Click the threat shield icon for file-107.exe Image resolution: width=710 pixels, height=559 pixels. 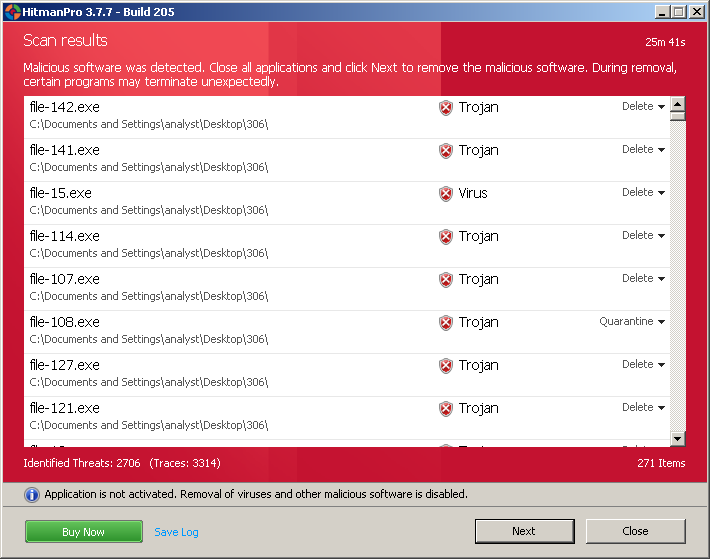tap(446, 280)
